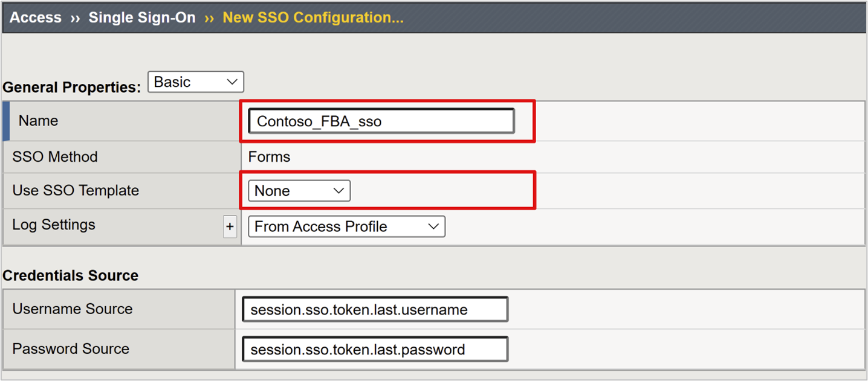Viewport: 868px width, 381px height.
Task: Select the Name row label
Action: 38,120
